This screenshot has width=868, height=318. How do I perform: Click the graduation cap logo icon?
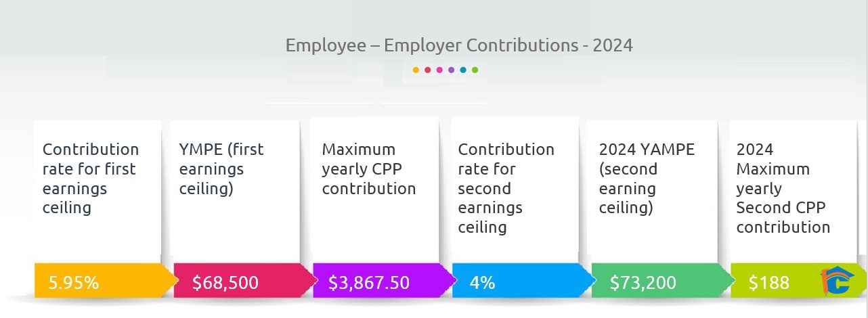pyautogui.click(x=837, y=281)
